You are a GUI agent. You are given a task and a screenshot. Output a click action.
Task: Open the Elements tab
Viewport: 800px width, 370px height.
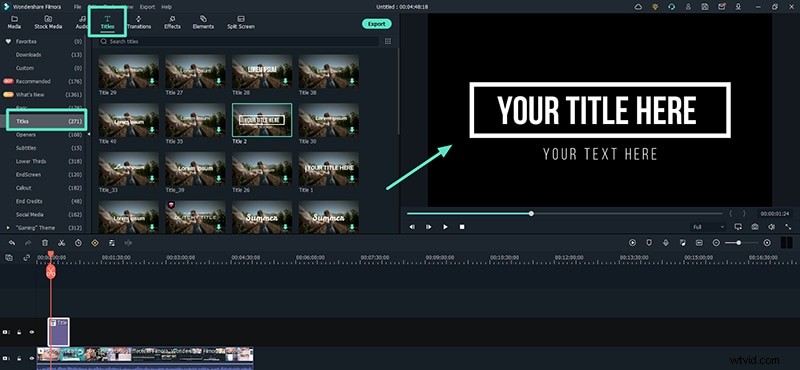203,22
